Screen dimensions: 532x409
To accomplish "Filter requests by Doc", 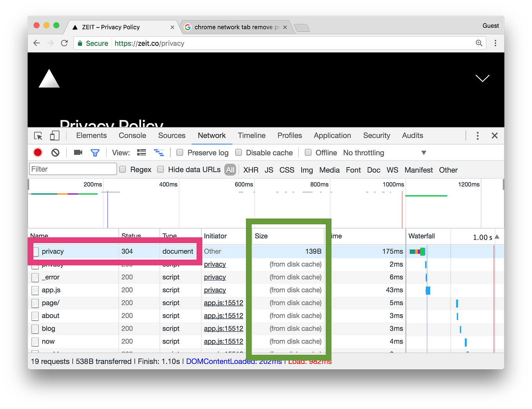I will [x=374, y=170].
